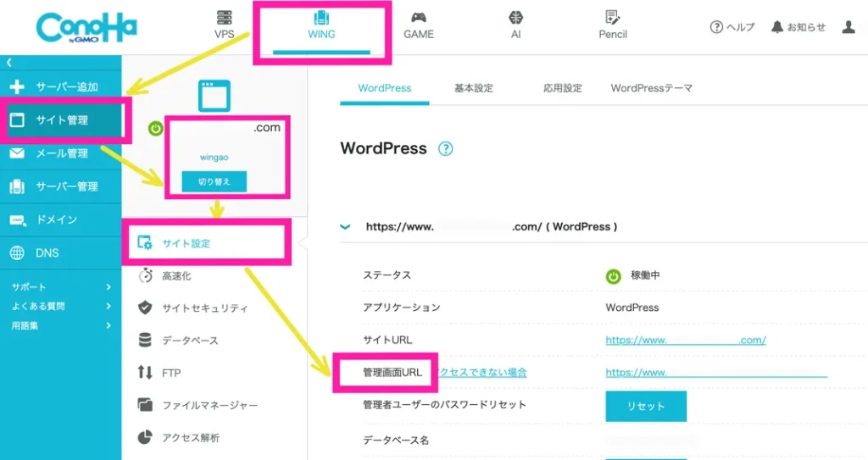Open FTP in the site menu

[159, 373]
